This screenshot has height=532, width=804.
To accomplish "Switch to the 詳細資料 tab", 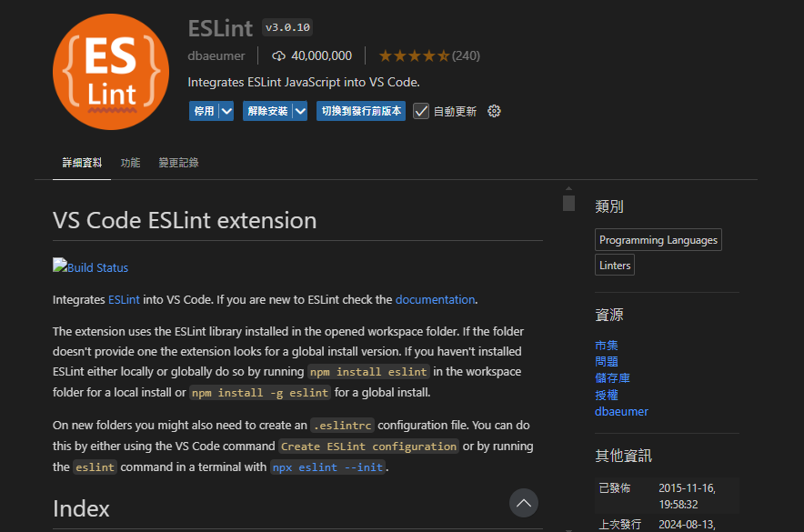I will [82, 163].
